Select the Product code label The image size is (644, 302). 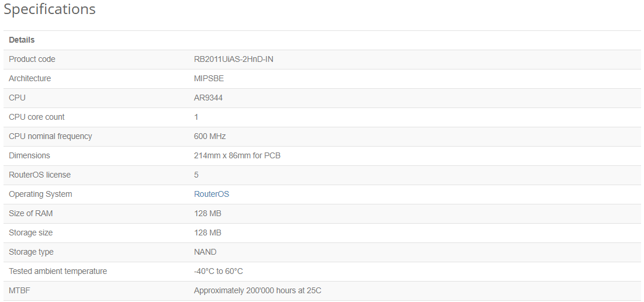click(32, 59)
